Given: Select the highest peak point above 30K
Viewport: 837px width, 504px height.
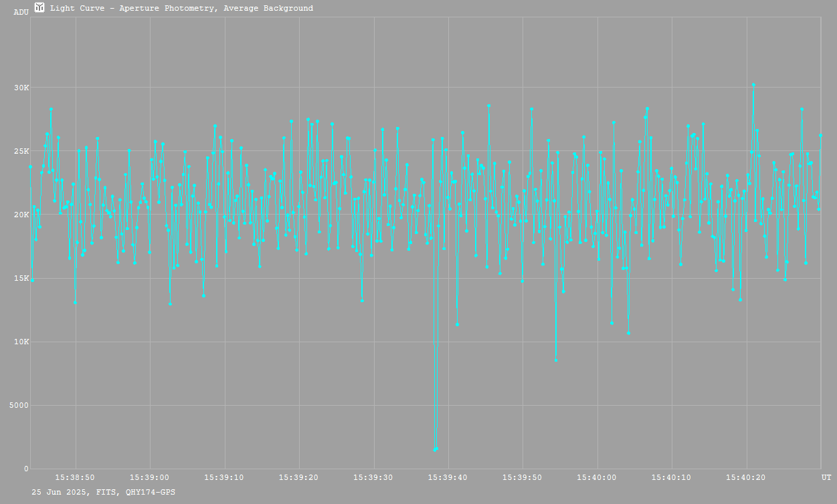Looking at the screenshot, I should coord(753,85).
